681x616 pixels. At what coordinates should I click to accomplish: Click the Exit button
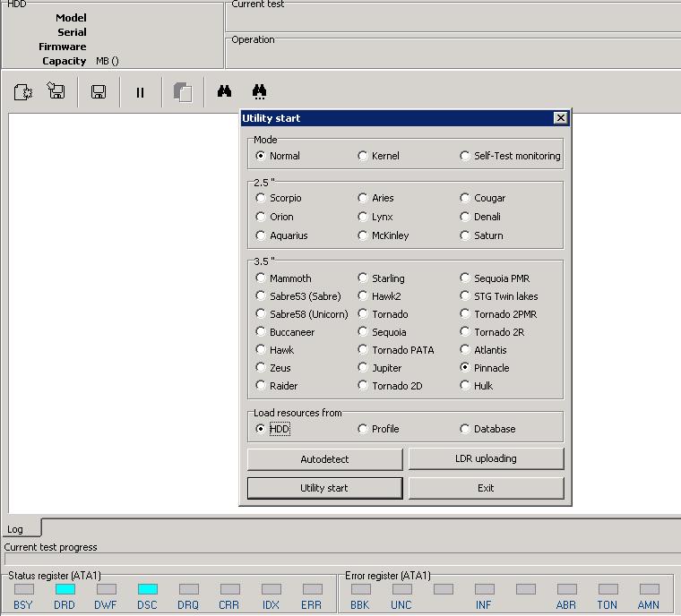[486, 488]
